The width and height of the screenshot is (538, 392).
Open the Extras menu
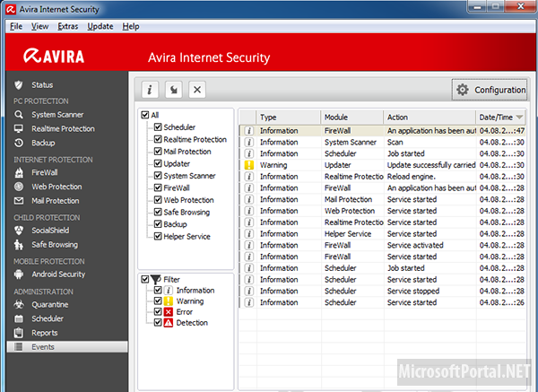click(67, 26)
